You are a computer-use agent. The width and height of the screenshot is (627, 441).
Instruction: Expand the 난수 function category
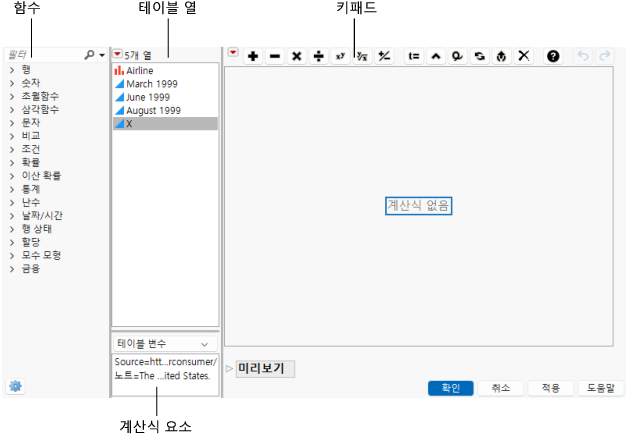pos(12,202)
